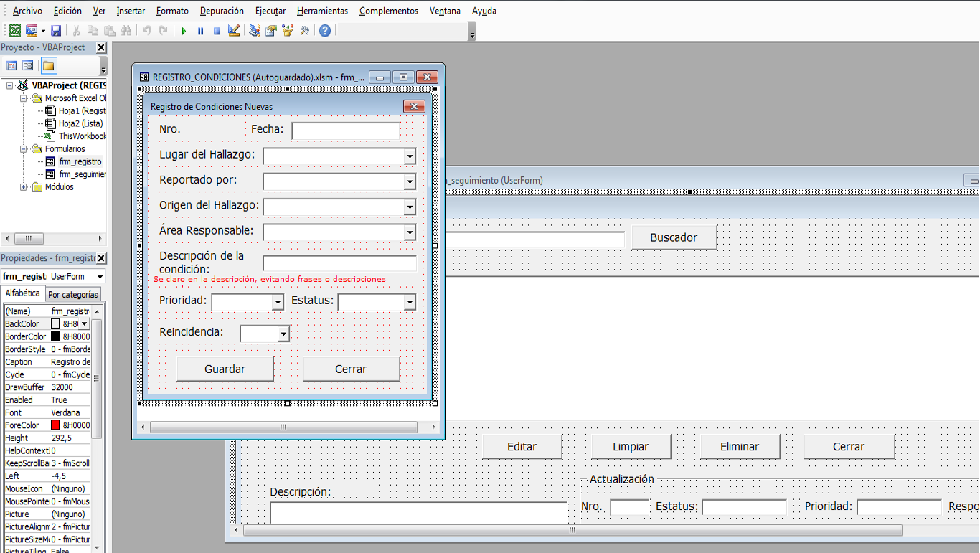The height and width of the screenshot is (553, 980).
Task: Click the Copy toolbar icon
Action: [x=93, y=31]
